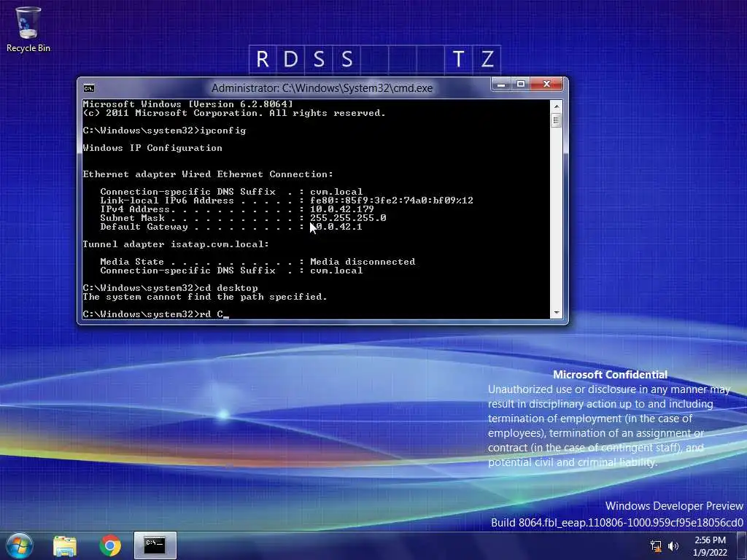Click the 'ipconfig' command text
This screenshot has height=560, width=747.
pos(223,131)
